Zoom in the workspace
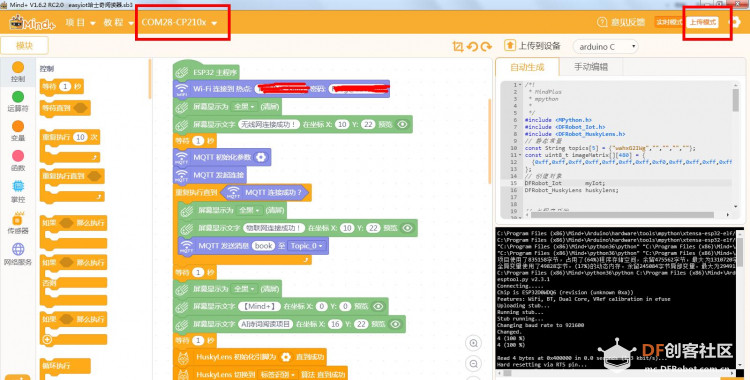Viewport: 750px width, 380px height. 474,343
